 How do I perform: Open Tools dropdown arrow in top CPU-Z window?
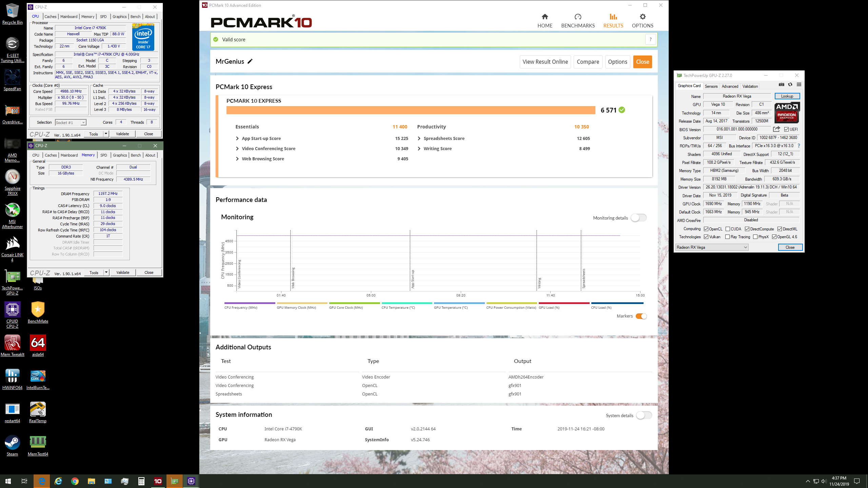(x=106, y=134)
